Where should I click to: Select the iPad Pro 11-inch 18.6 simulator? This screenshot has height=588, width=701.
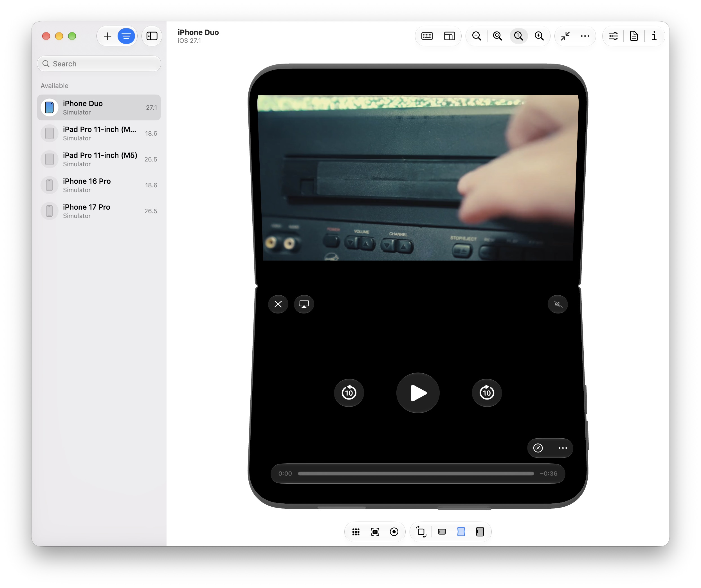pos(99,134)
